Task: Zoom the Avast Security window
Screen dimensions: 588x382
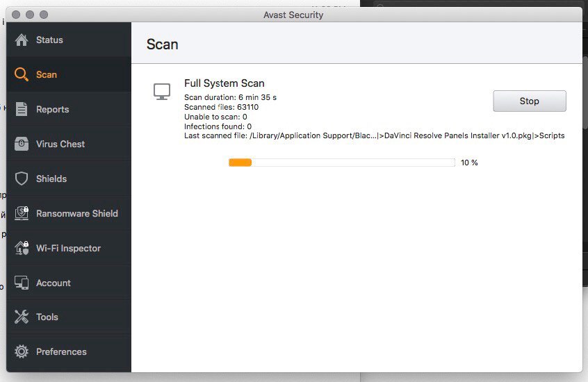Action: point(44,15)
